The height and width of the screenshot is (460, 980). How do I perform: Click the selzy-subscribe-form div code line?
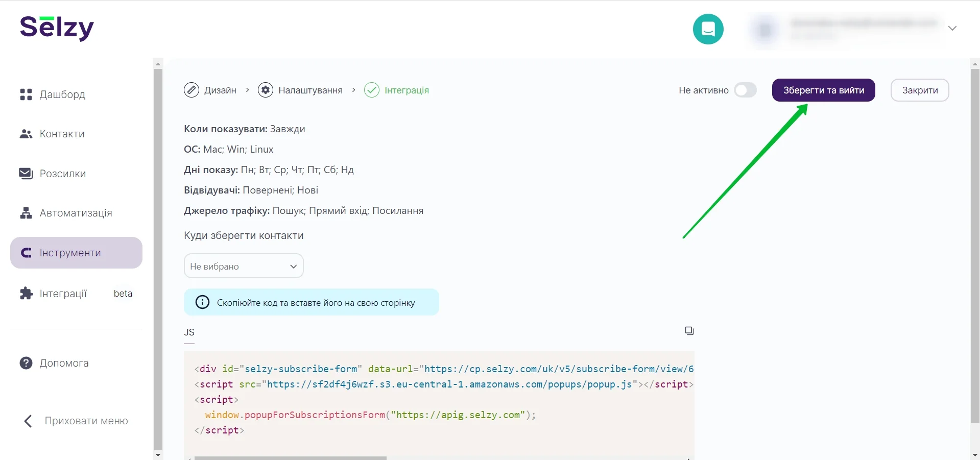(444, 369)
